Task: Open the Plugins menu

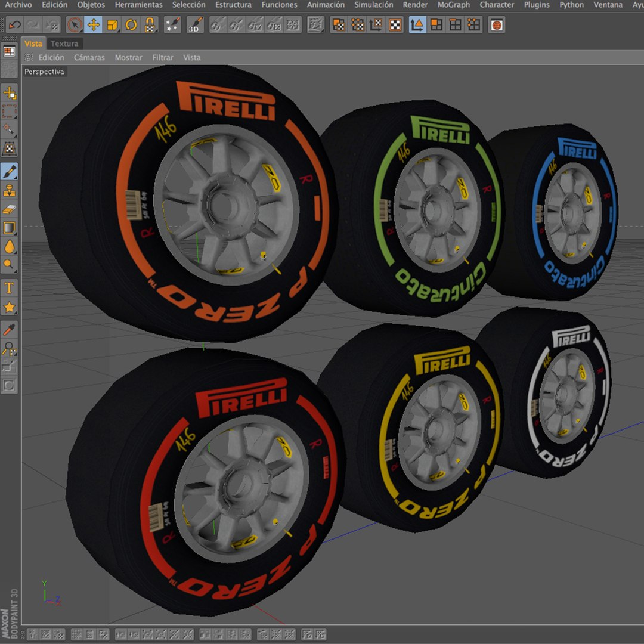Action: [x=537, y=5]
